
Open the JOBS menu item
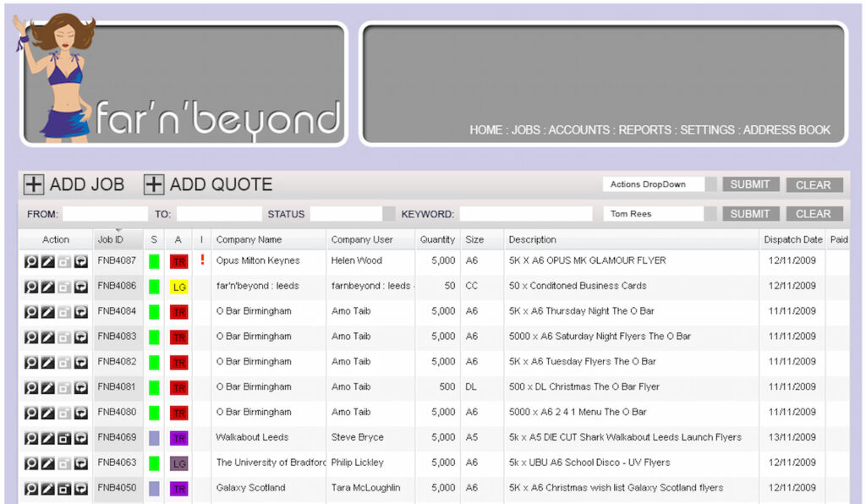coord(526,129)
